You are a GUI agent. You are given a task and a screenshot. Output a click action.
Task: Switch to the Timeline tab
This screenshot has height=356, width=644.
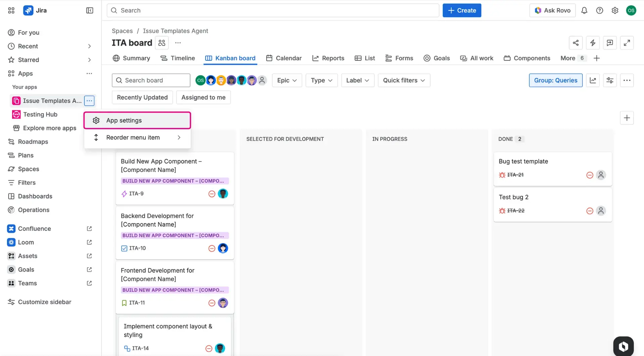pos(183,58)
